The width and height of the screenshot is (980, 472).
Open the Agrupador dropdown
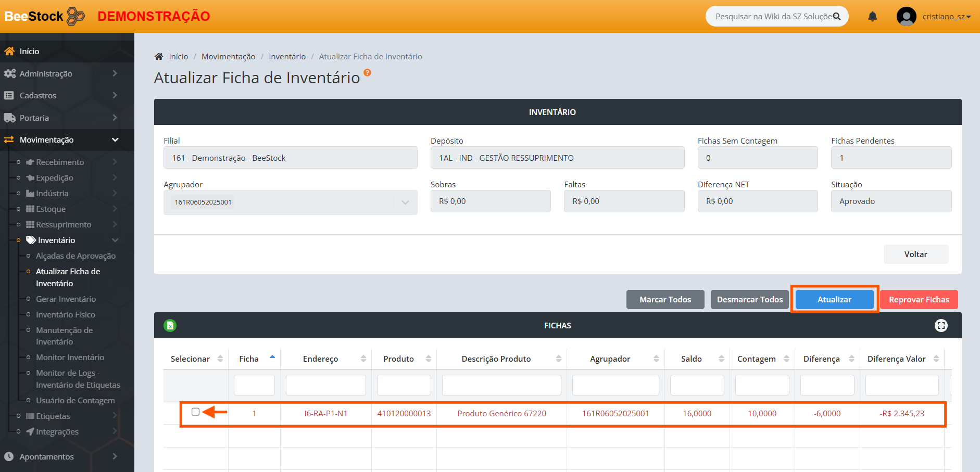(x=405, y=202)
